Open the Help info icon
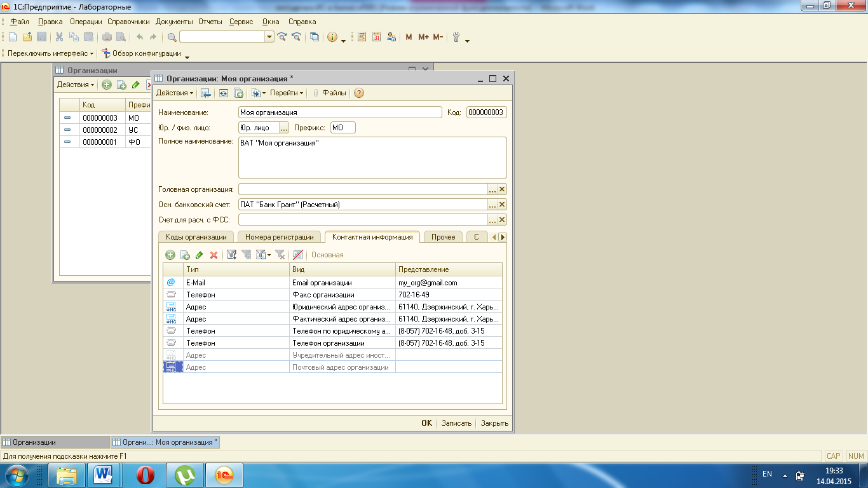Viewport: 868px width, 488px height. 332,37
